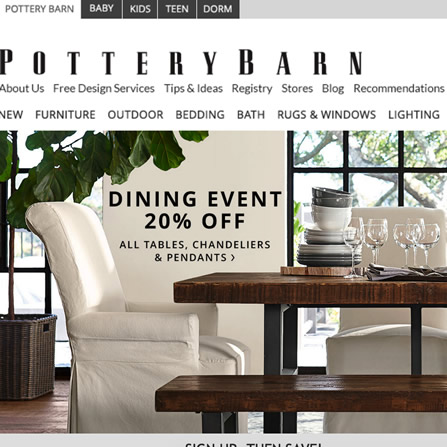The height and width of the screenshot is (447, 447).
Task: Click the Pottery Barn logo
Action: 181,62
